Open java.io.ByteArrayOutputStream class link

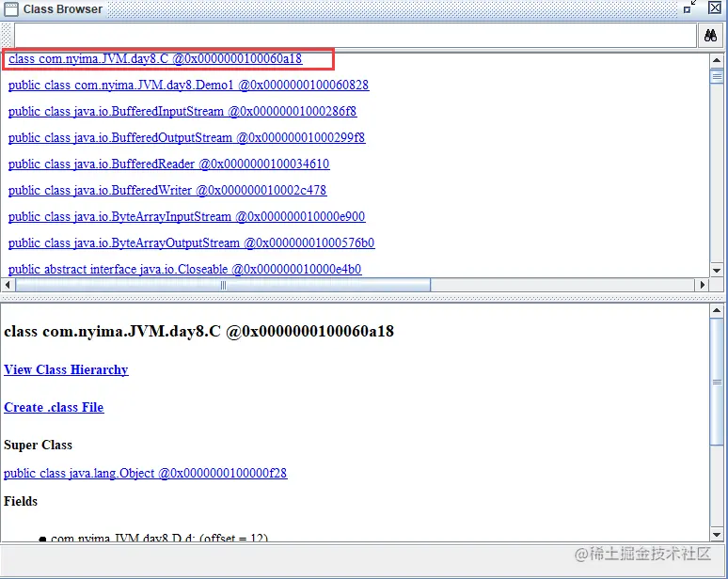(x=191, y=243)
